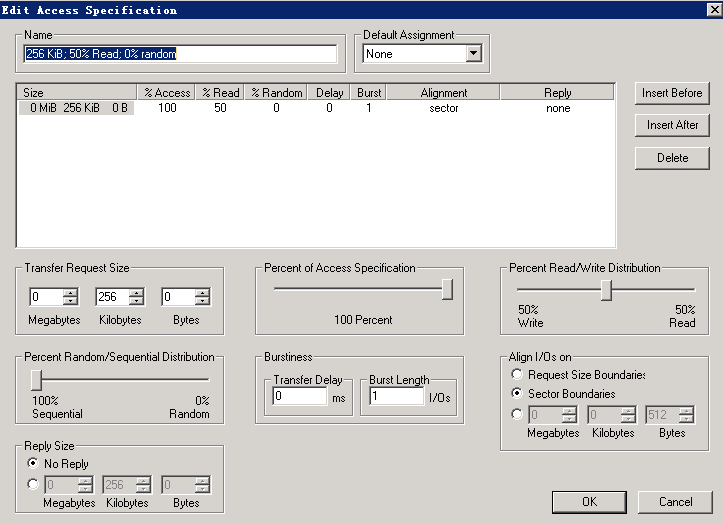Click the Size column header
Viewport: 723px width, 523px height.
coord(77,93)
